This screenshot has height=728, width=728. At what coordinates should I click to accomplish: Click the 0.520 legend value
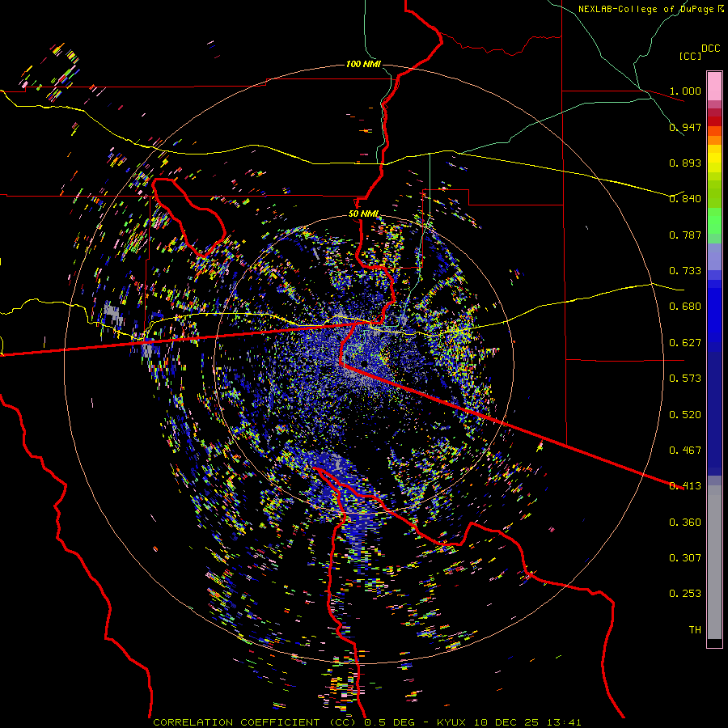(x=685, y=415)
